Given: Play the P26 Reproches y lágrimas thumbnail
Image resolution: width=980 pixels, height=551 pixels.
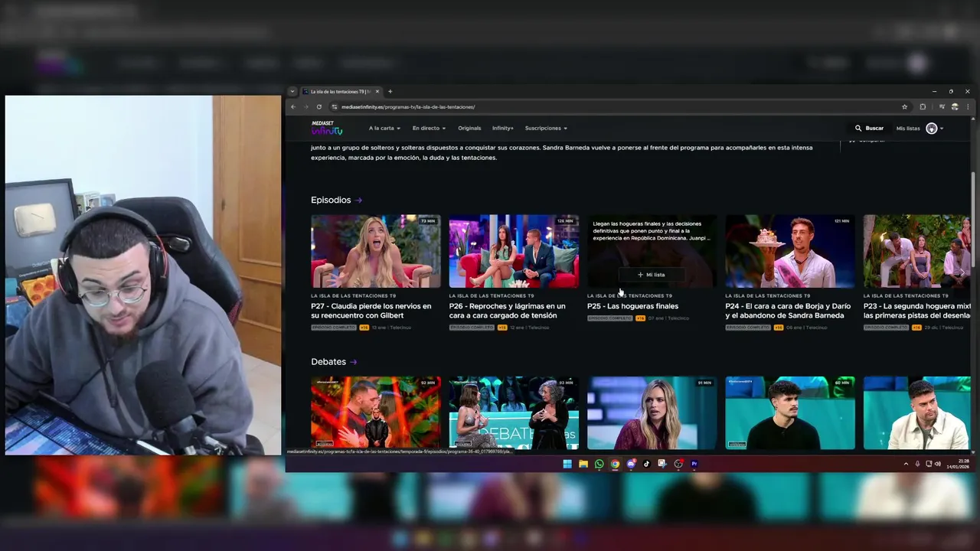Looking at the screenshot, I should [x=514, y=251].
